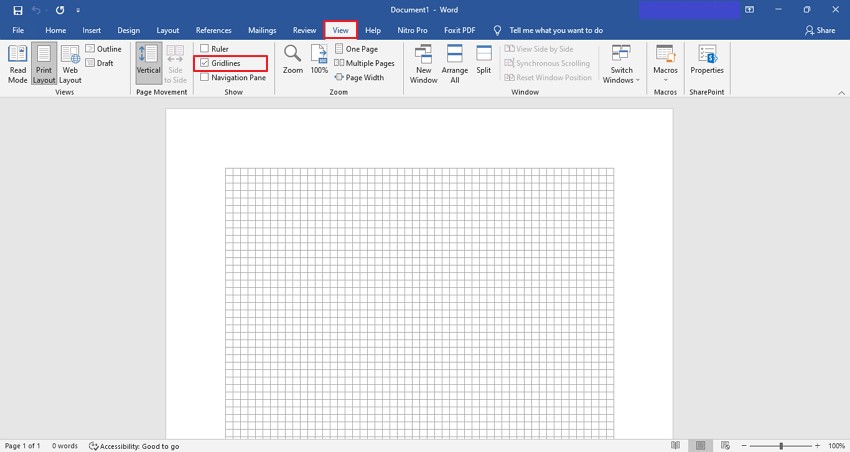
Task: Click the zoom slider in status bar
Action: click(x=781, y=445)
